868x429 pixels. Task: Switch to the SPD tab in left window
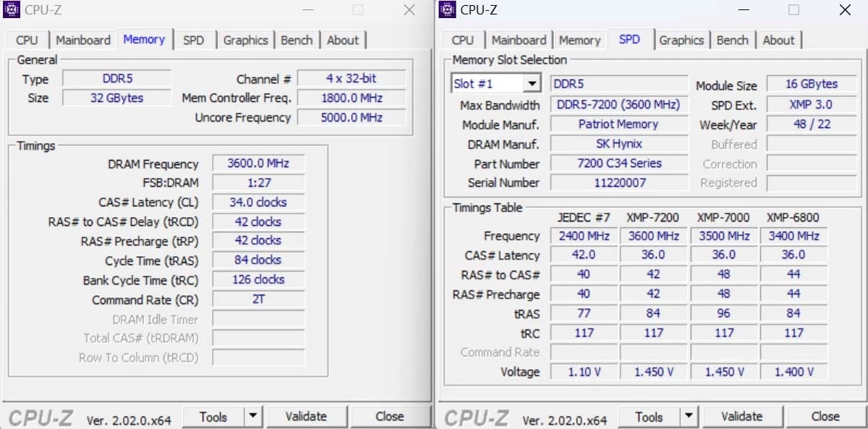click(x=194, y=41)
